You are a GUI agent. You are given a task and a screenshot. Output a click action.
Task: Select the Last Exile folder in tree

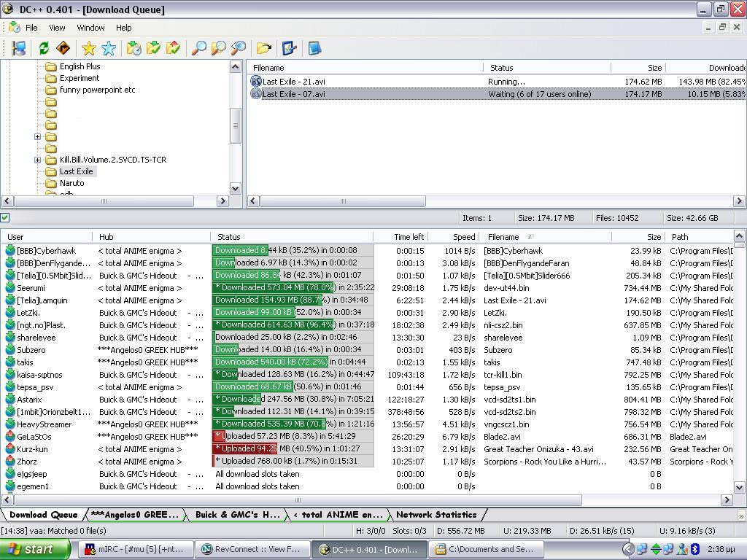76,171
